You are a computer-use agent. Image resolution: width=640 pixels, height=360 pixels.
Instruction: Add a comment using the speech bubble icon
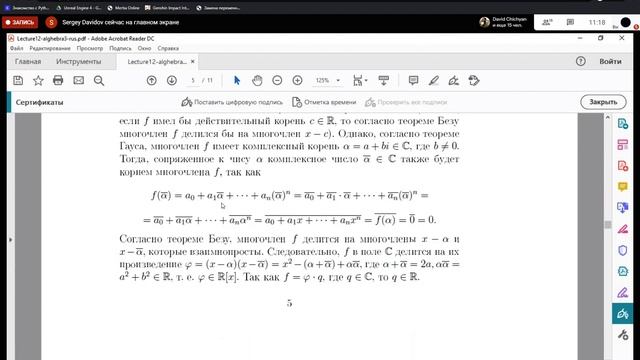click(x=413, y=80)
